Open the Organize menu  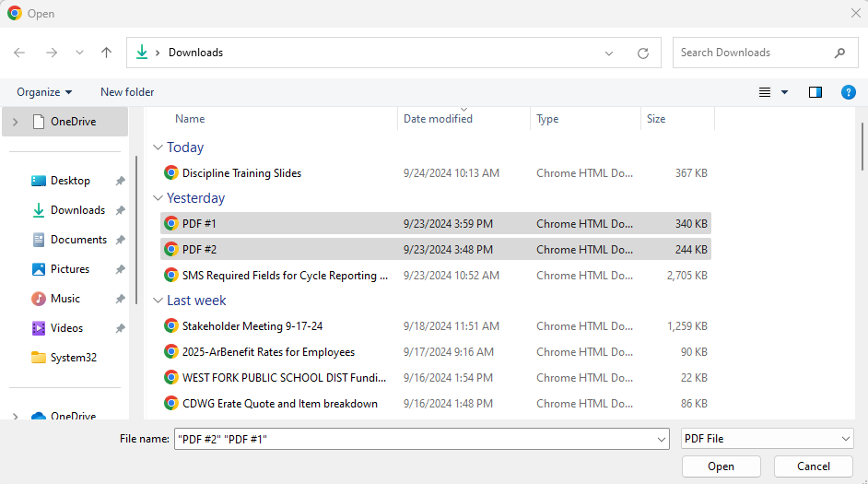coord(44,92)
